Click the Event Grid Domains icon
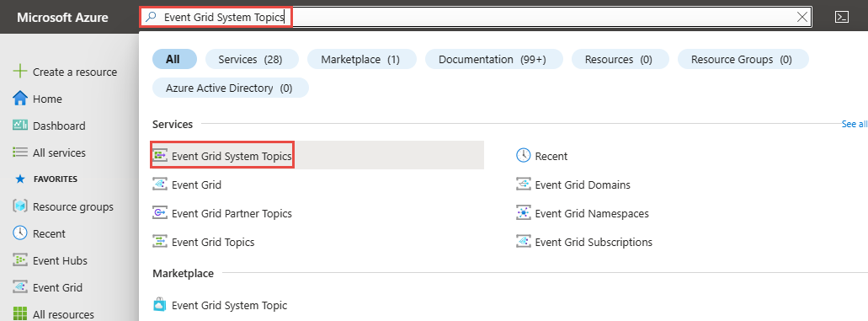Screen dimensions: 868x321 tap(523, 185)
